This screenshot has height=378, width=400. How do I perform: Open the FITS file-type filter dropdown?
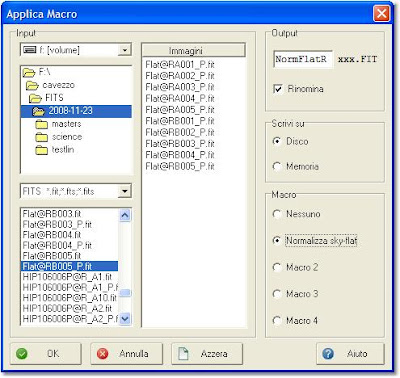(124, 191)
